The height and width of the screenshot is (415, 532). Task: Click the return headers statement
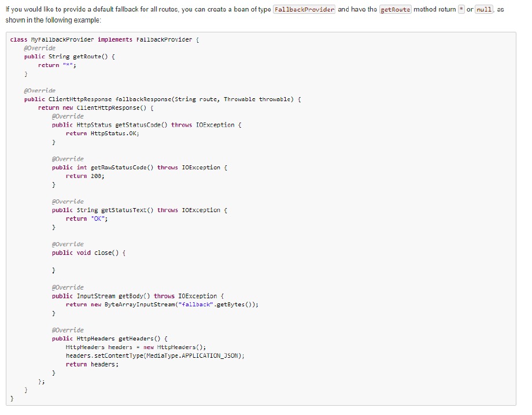click(x=93, y=365)
